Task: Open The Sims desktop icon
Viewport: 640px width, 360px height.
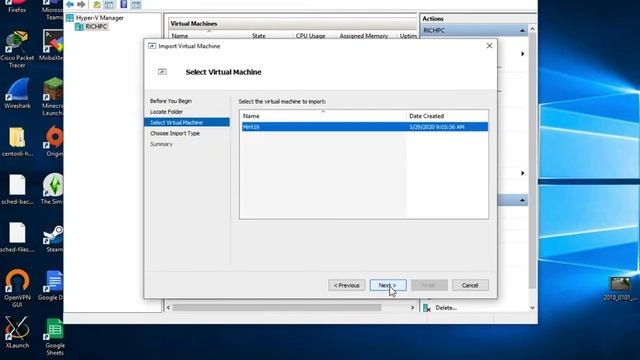Action: click(x=53, y=189)
